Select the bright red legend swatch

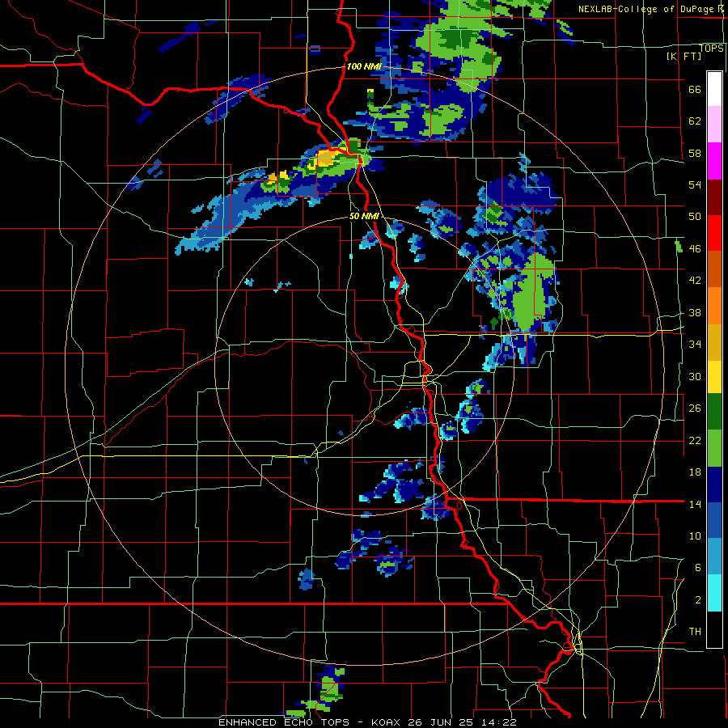pyautogui.click(x=714, y=233)
